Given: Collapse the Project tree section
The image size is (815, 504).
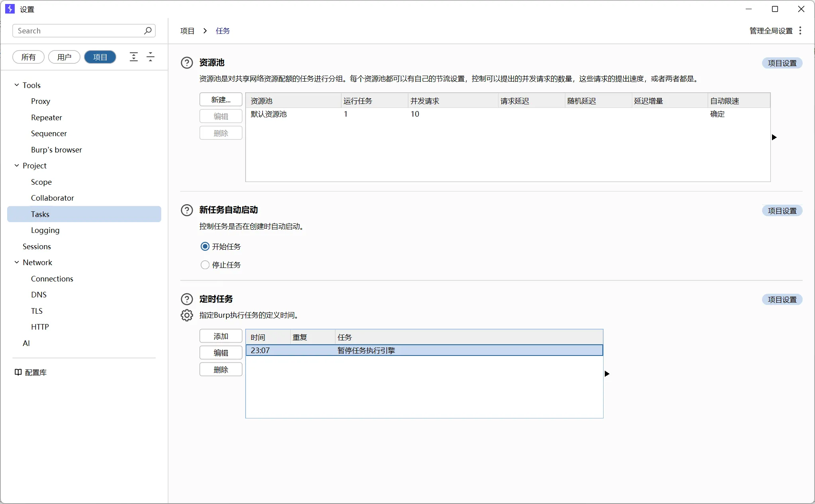Looking at the screenshot, I should (17, 166).
